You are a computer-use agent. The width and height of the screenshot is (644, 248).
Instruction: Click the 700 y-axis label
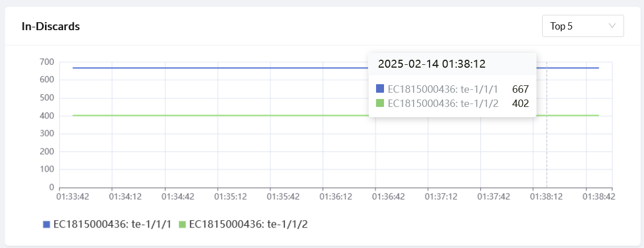tap(47, 61)
